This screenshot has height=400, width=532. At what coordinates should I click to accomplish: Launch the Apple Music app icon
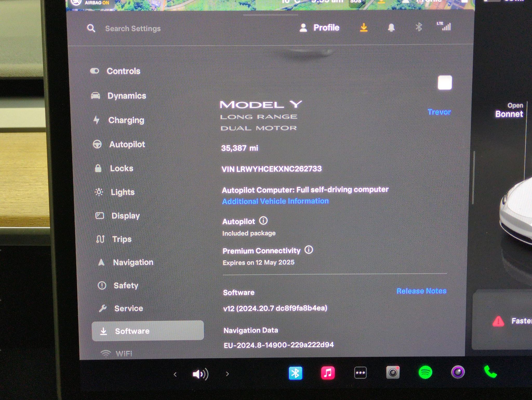coord(328,373)
